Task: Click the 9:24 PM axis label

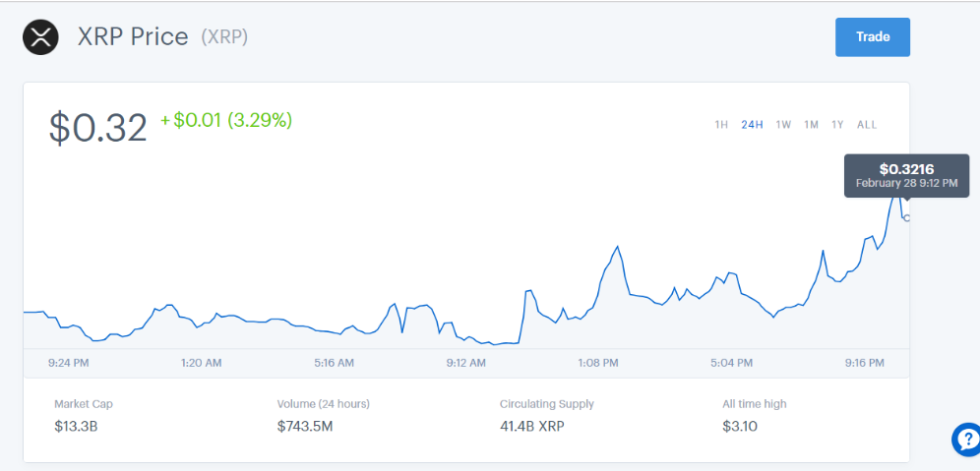Action: point(68,363)
